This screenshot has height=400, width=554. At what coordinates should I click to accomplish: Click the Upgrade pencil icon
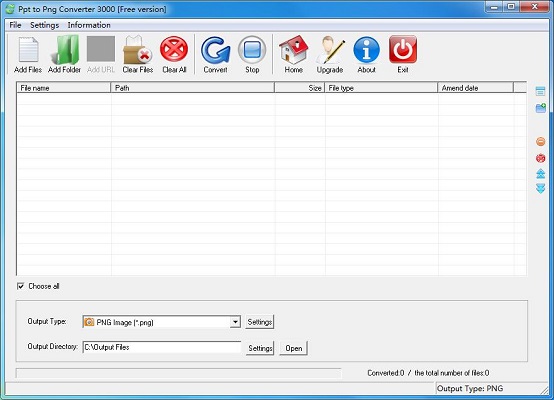(x=330, y=50)
